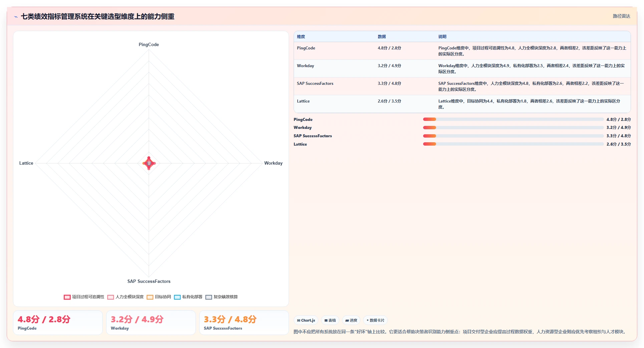The image size is (644, 348).
Task: Click the Workday axis label on the radar chart
Action: pos(273,163)
